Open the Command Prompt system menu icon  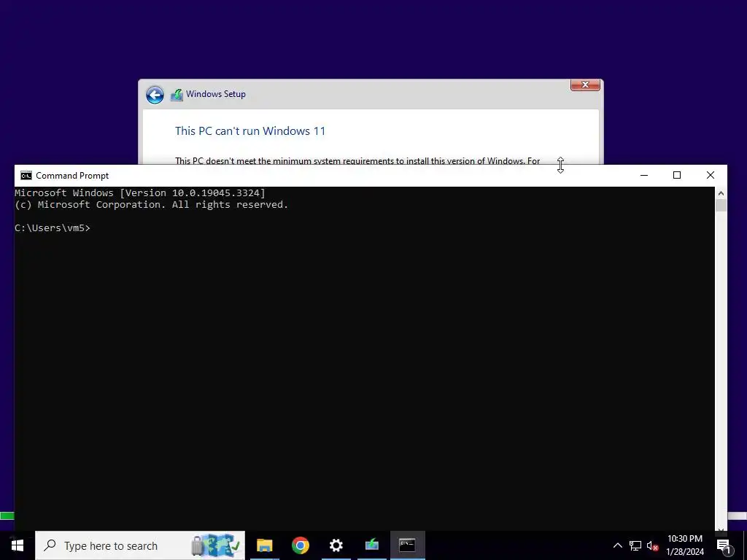(26, 176)
